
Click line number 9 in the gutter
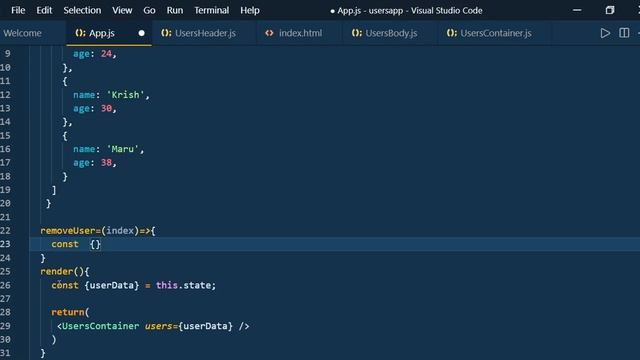click(7, 53)
